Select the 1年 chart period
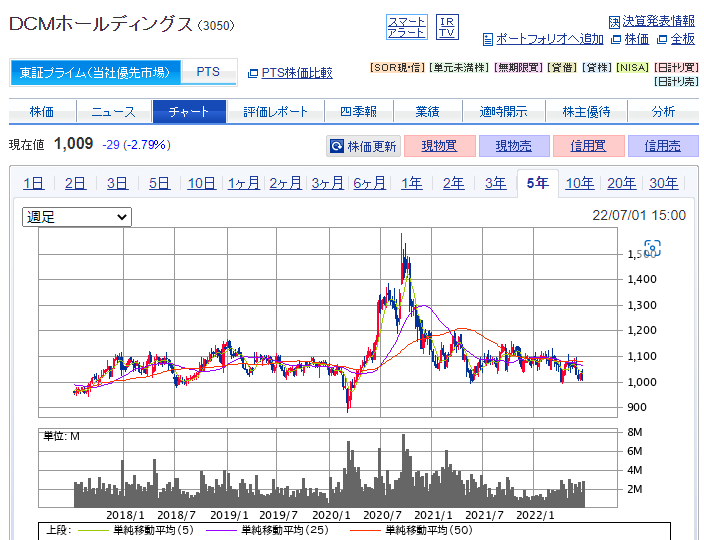Viewport: 704px width, 540px height. click(x=412, y=183)
